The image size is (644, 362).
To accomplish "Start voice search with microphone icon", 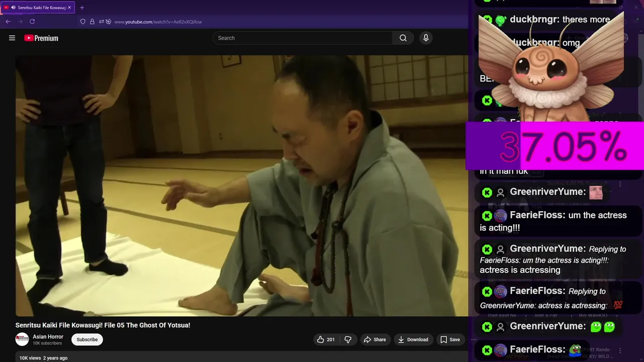I will pos(426,38).
